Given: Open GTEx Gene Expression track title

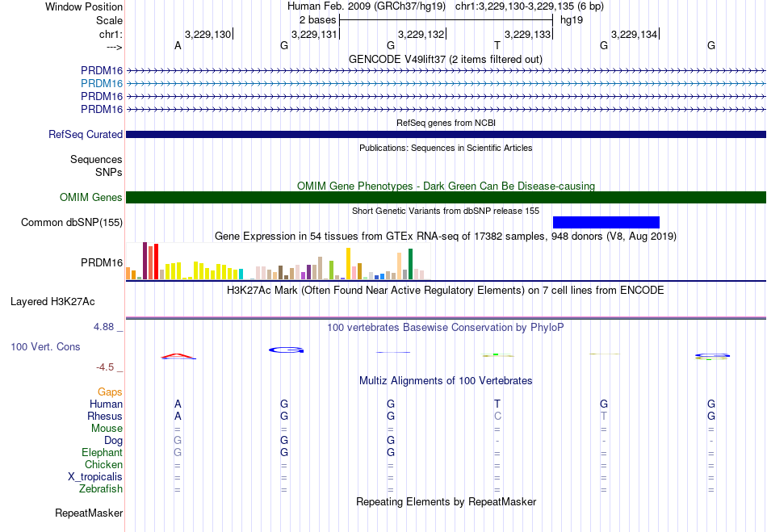Looking at the screenshot, I should (446, 237).
